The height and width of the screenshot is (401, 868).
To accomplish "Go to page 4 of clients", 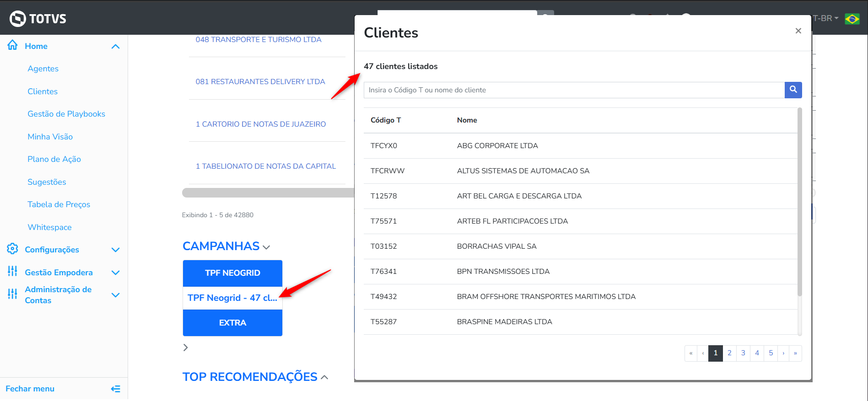I will click(x=757, y=353).
